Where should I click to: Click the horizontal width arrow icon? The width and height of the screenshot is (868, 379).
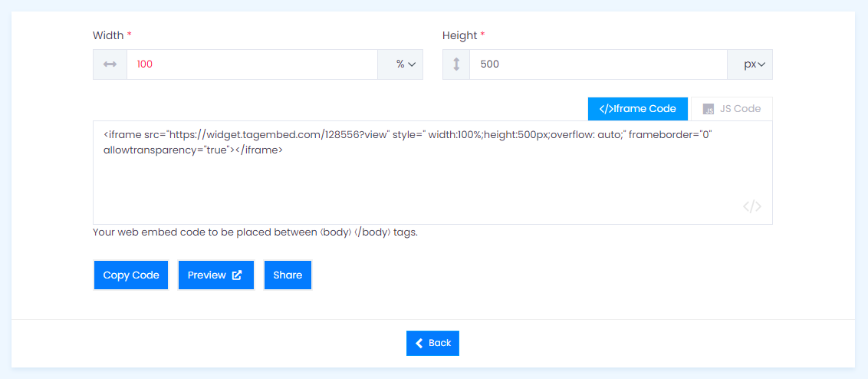110,64
